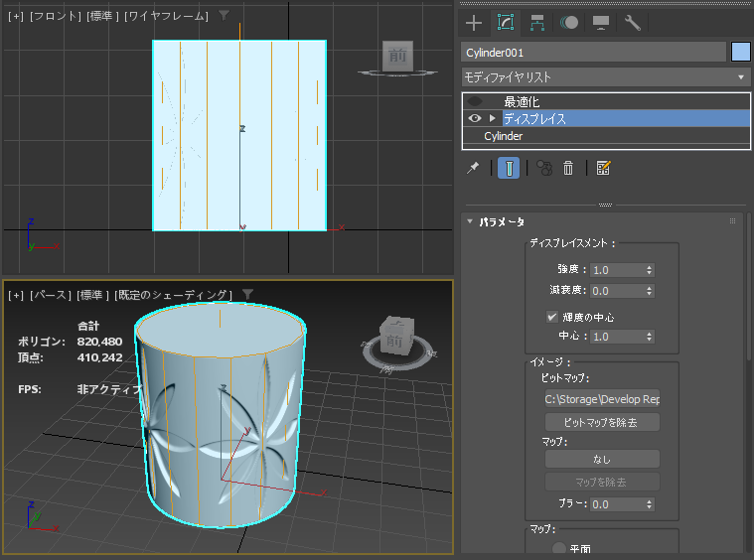The image size is (754, 560).
Task: Open the Motion panel tab
Action: tap(569, 23)
